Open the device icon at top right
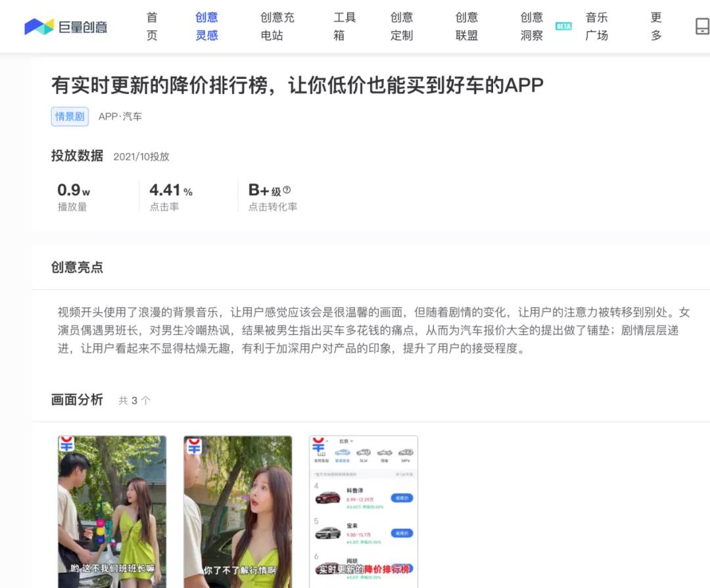710x588 pixels. [701, 26]
